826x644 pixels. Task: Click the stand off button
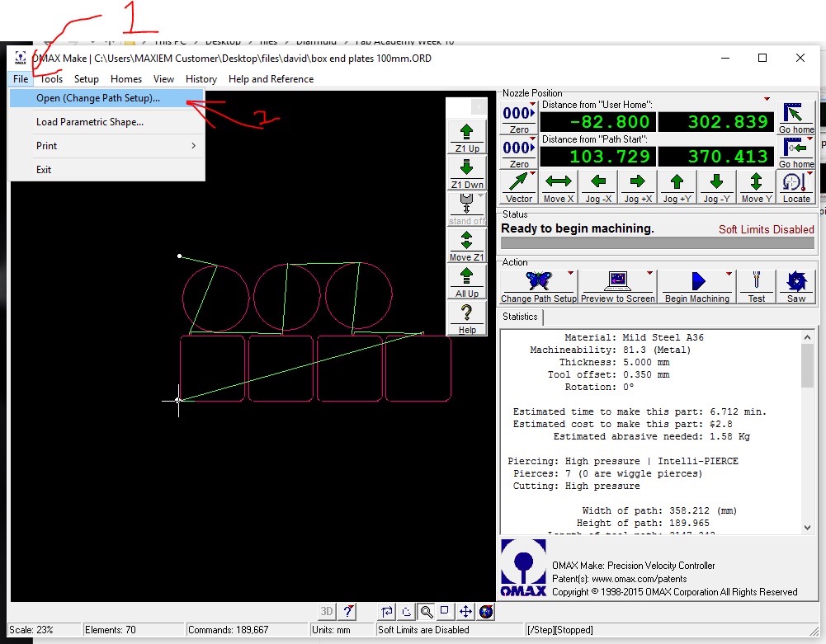[x=466, y=209]
